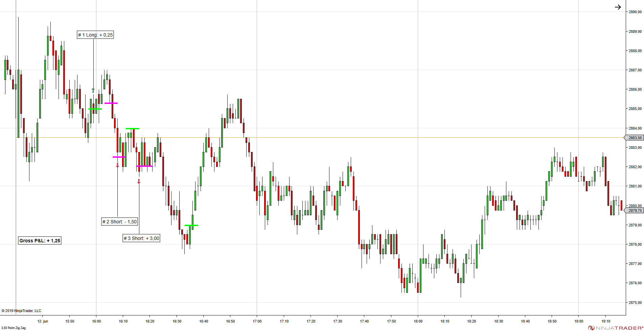Click the '3,50 Point Zig Zag' label
Viewport: 644px width, 331px height.
pyautogui.click(x=13, y=328)
